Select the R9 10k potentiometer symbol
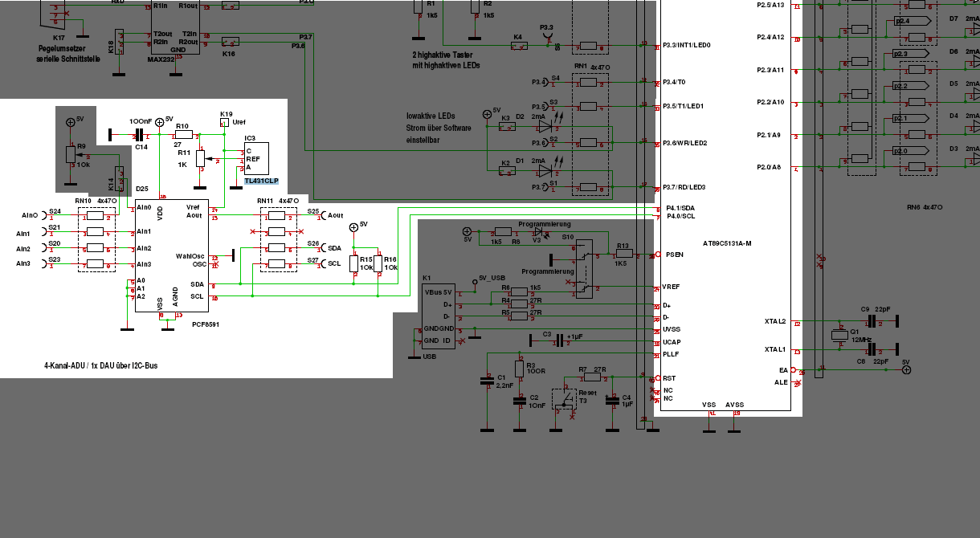The image size is (980, 538). [x=71, y=153]
